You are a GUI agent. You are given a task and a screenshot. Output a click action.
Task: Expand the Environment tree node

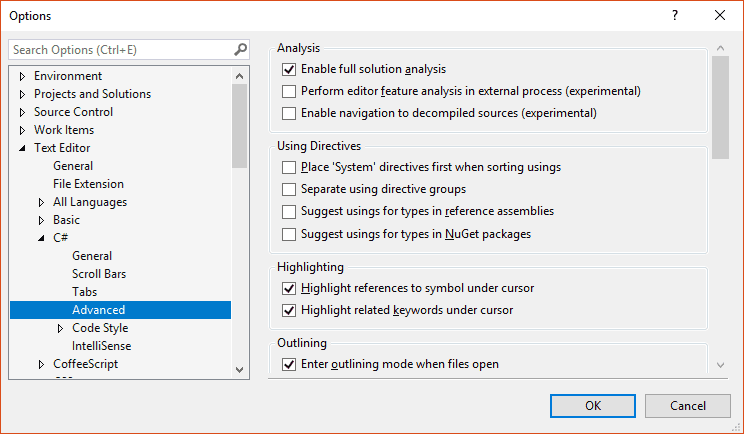coord(22,76)
